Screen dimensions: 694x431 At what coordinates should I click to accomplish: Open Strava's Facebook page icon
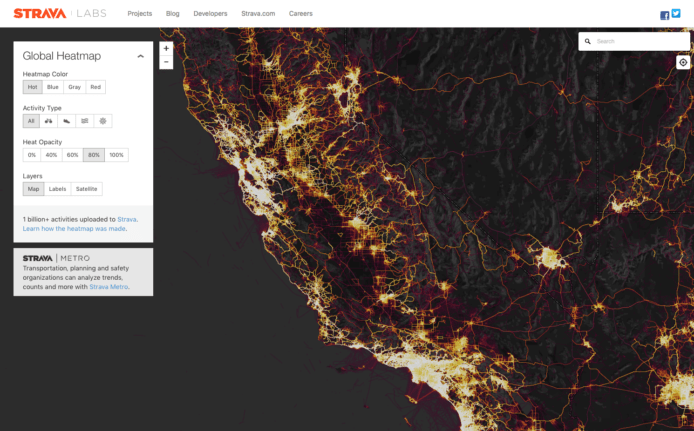[x=665, y=14]
